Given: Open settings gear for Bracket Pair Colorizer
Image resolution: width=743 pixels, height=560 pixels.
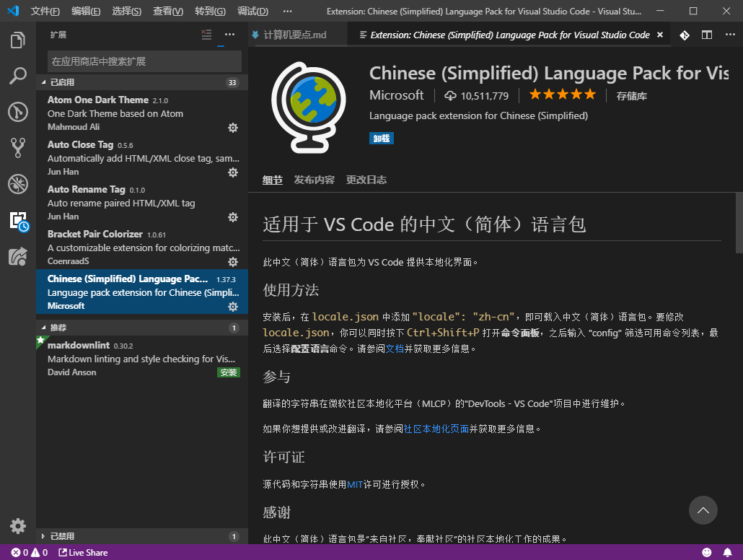Looking at the screenshot, I should pyautogui.click(x=233, y=262).
